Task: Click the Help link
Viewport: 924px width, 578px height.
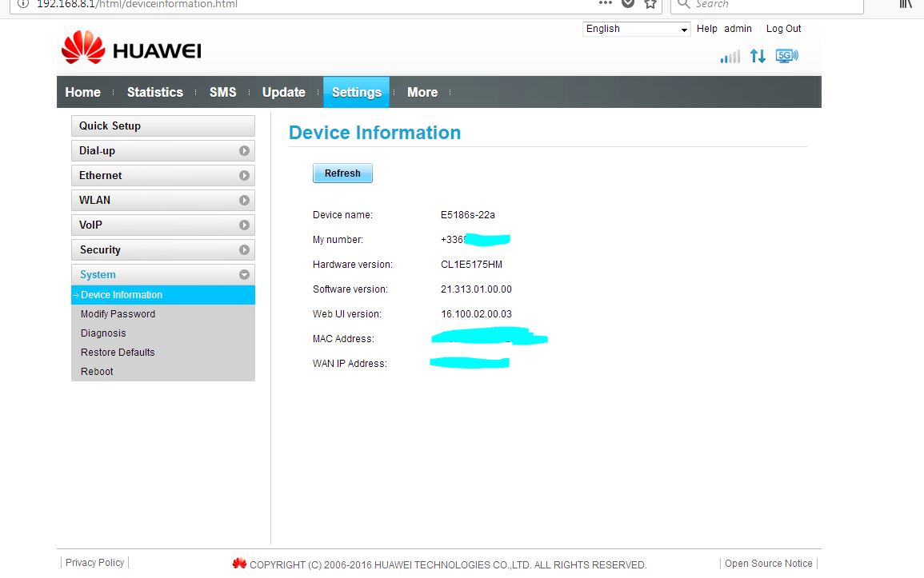Action: click(706, 29)
